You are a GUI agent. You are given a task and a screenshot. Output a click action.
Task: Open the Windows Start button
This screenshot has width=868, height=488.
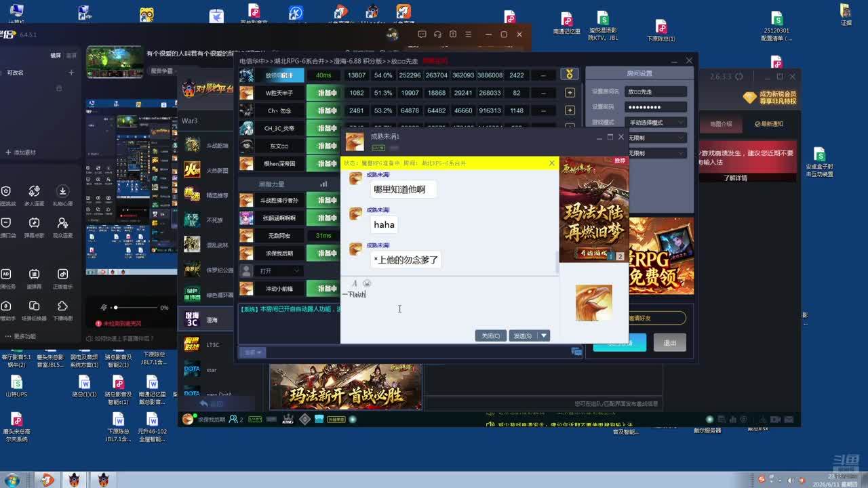[x=10, y=480]
